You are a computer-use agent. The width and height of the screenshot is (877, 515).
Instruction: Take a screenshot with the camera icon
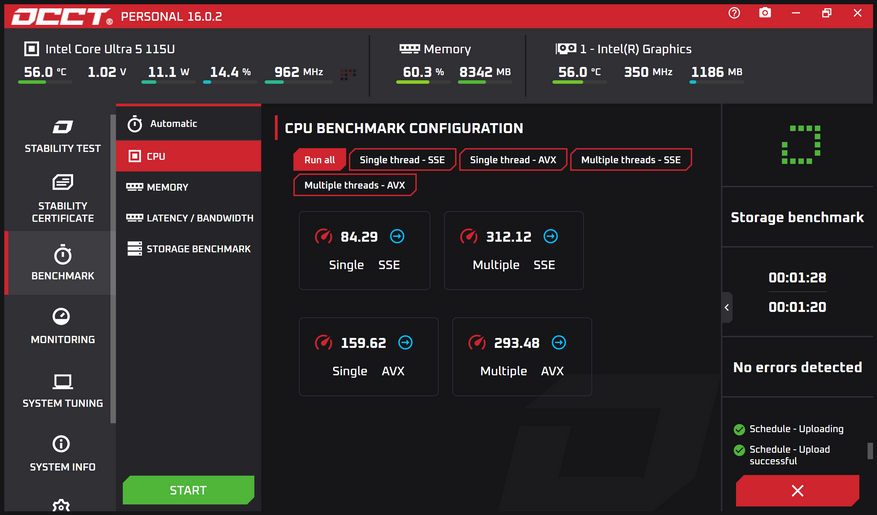[765, 13]
